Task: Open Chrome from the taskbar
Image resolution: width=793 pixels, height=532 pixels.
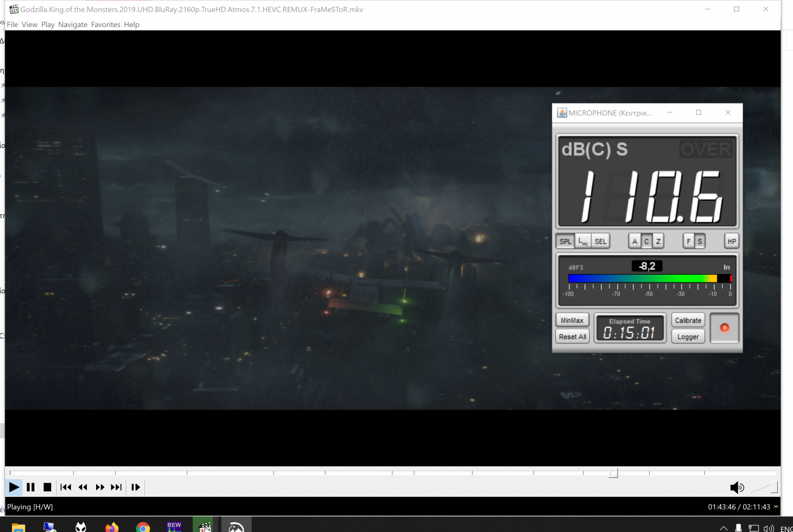Action: coord(143,527)
